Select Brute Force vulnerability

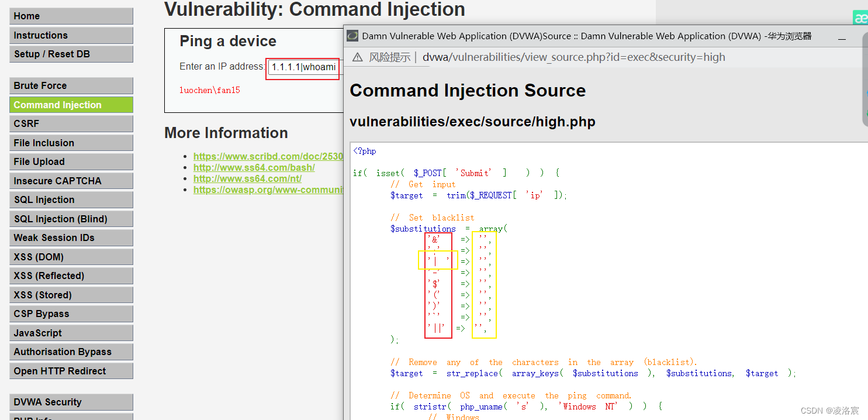[x=71, y=85]
